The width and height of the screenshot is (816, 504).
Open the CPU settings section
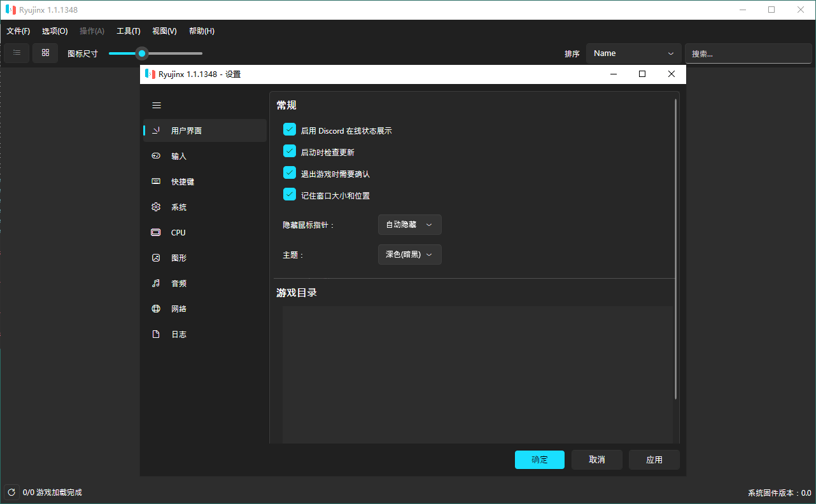coord(178,232)
